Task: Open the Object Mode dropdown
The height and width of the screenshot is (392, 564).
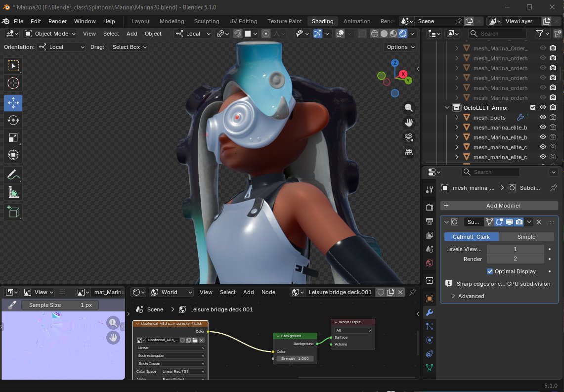Action: [x=50, y=34]
